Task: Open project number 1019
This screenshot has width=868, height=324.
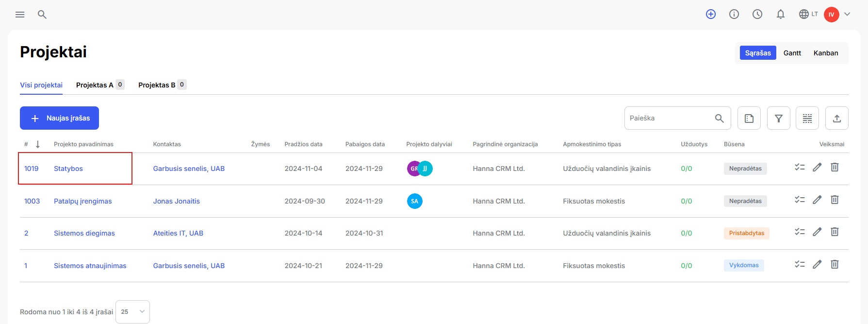Action: [31, 169]
